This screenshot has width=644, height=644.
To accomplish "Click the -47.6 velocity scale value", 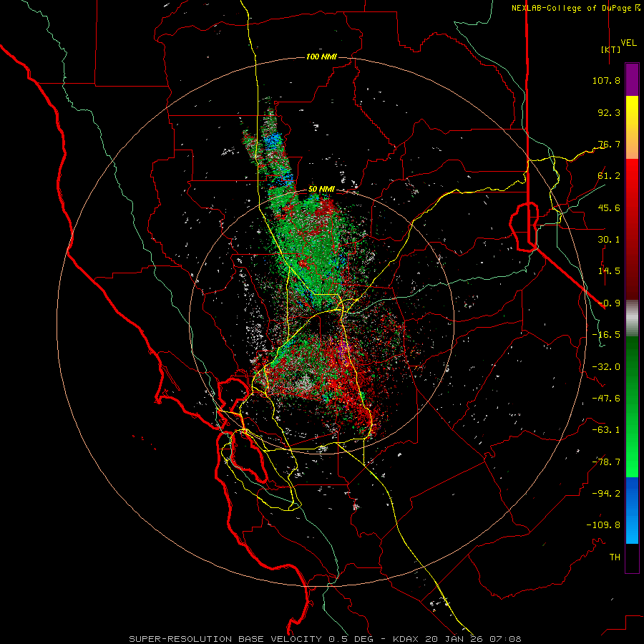I will 606,399.
